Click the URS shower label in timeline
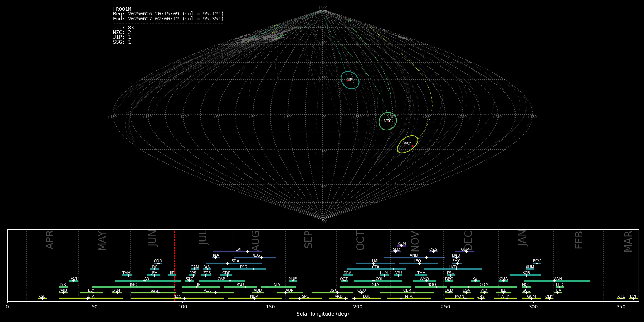 (480, 297)
